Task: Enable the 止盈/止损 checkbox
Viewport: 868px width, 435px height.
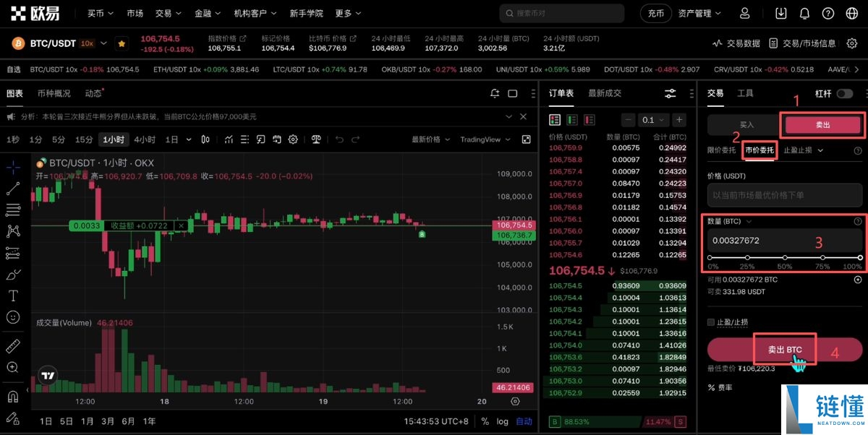Action: (711, 321)
